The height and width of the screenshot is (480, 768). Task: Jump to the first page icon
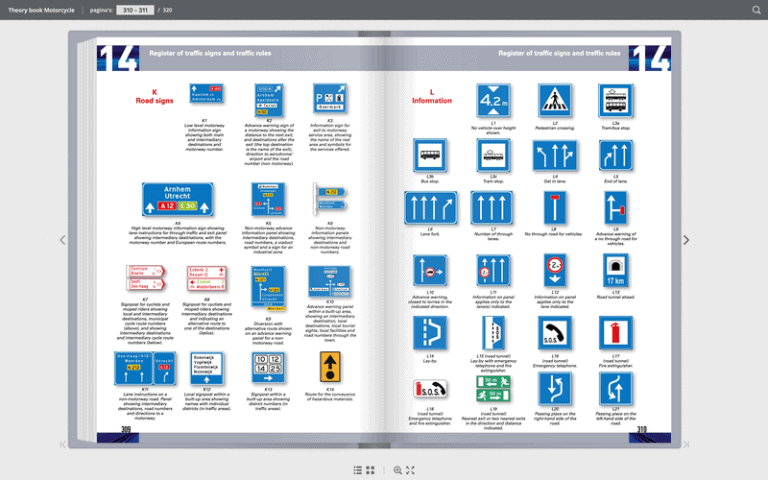click(63, 444)
